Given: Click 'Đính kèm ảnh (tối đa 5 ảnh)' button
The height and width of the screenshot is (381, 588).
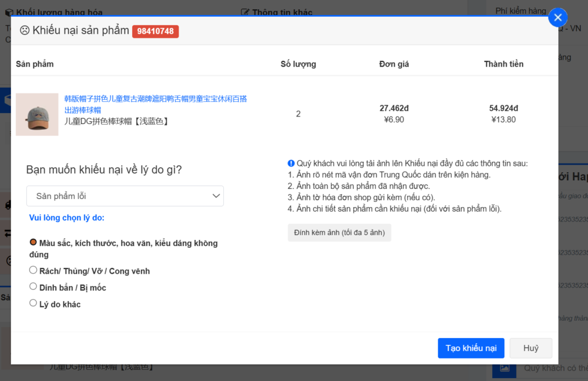Looking at the screenshot, I should [x=339, y=232].
